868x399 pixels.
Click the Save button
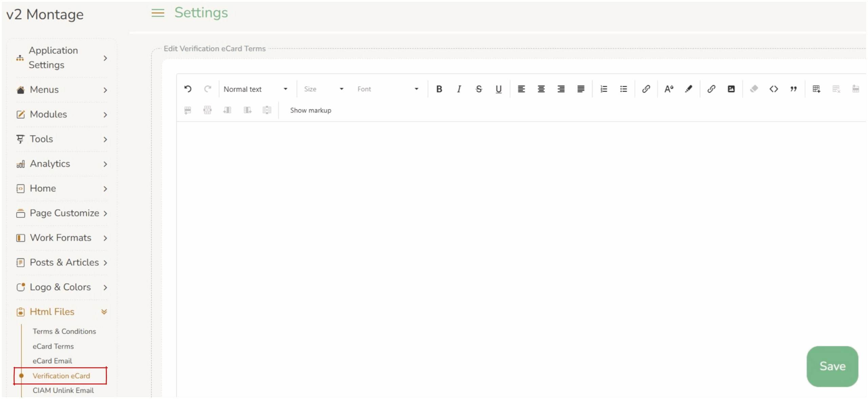click(832, 366)
